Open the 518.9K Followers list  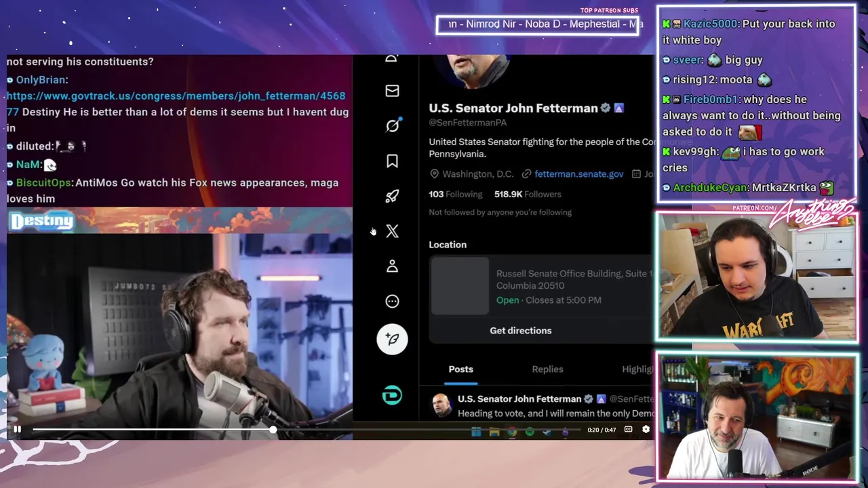pyautogui.click(x=528, y=195)
